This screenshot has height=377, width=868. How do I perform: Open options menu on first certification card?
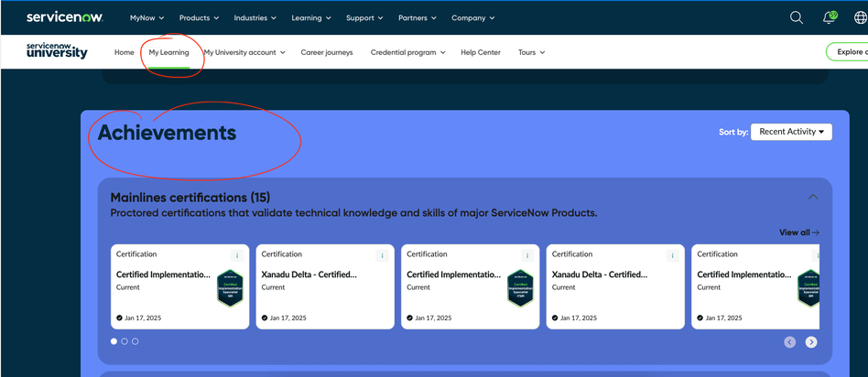pos(237,255)
